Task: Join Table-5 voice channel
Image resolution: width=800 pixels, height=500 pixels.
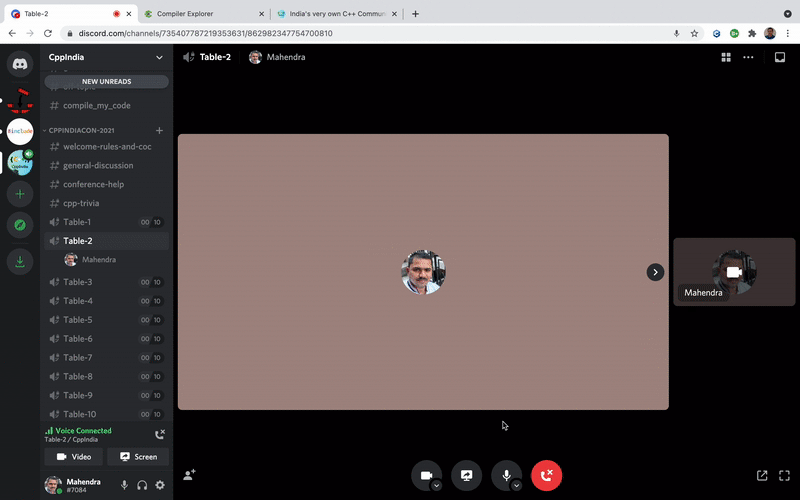Action: pyautogui.click(x=107, y=320)
